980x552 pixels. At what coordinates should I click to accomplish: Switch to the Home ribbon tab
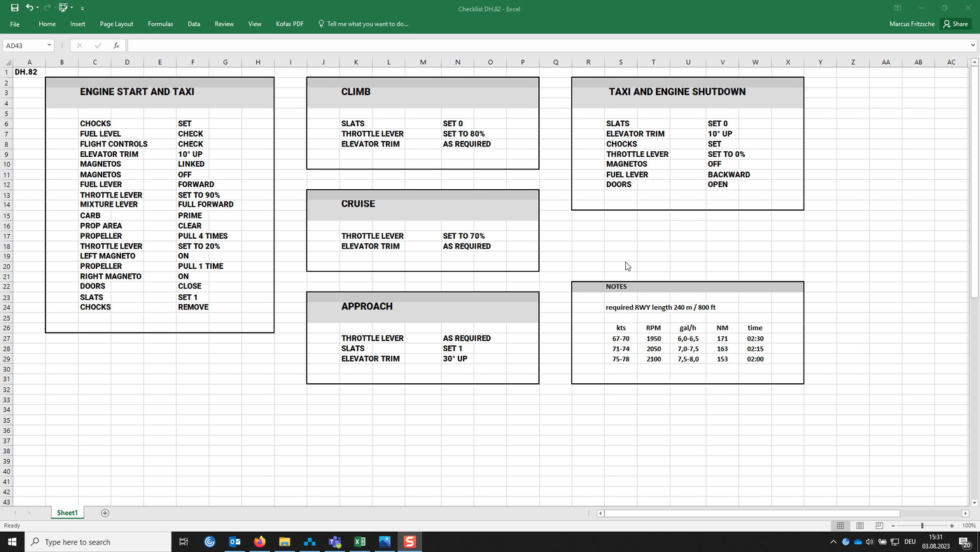click(x=47, y=24)
